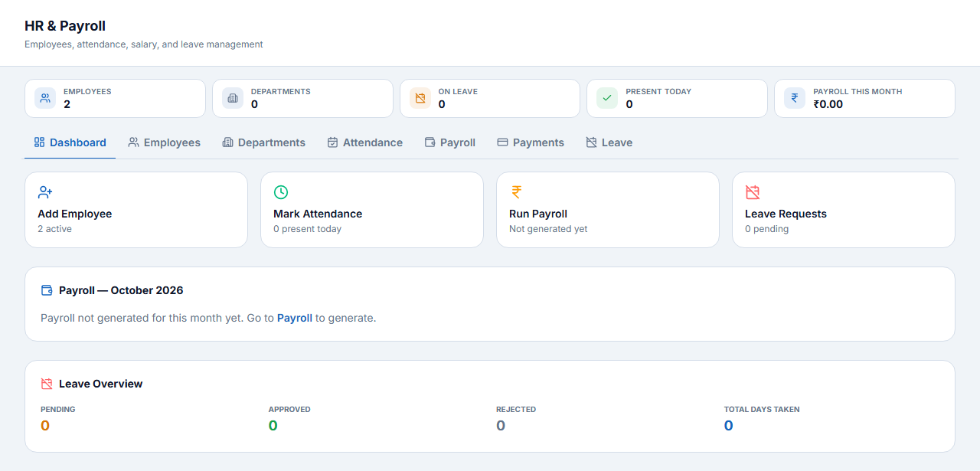The height and width of the screenshot is (471, 980).
Task: Click the Add Employee user-plus icon
Action: [x=45, y=192]
